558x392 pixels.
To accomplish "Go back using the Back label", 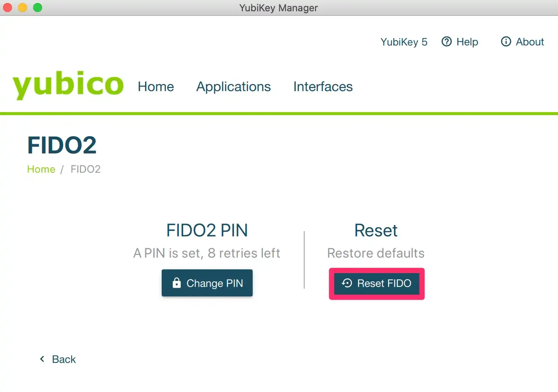I will [64, 359].
